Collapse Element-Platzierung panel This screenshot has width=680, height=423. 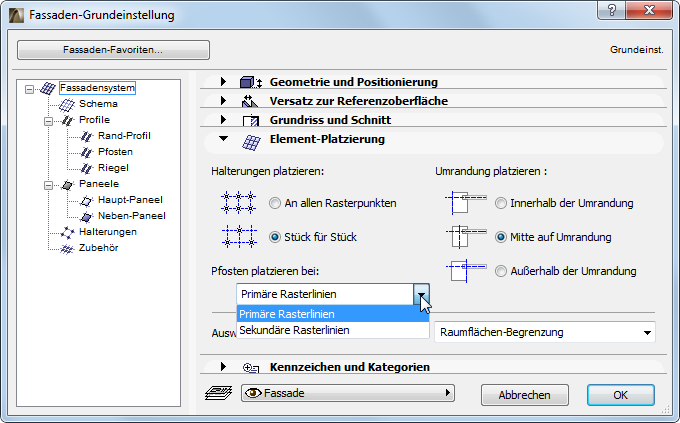click(223, 139)
